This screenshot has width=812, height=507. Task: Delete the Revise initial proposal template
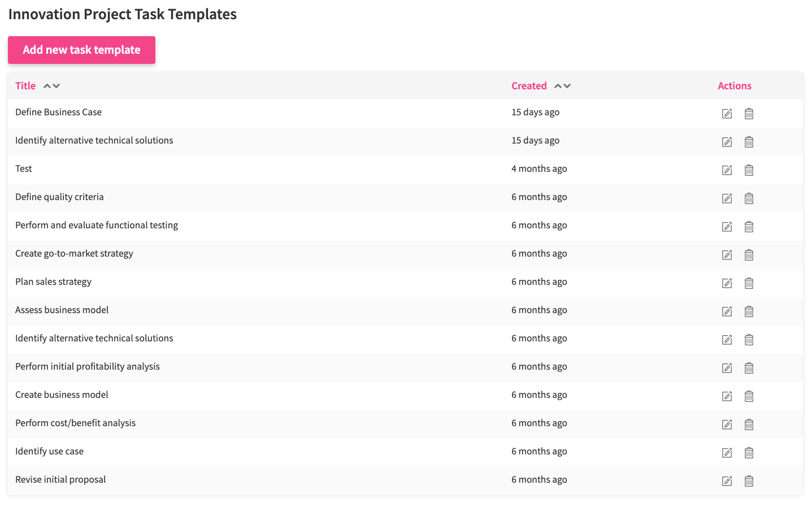tap(749, 481)
